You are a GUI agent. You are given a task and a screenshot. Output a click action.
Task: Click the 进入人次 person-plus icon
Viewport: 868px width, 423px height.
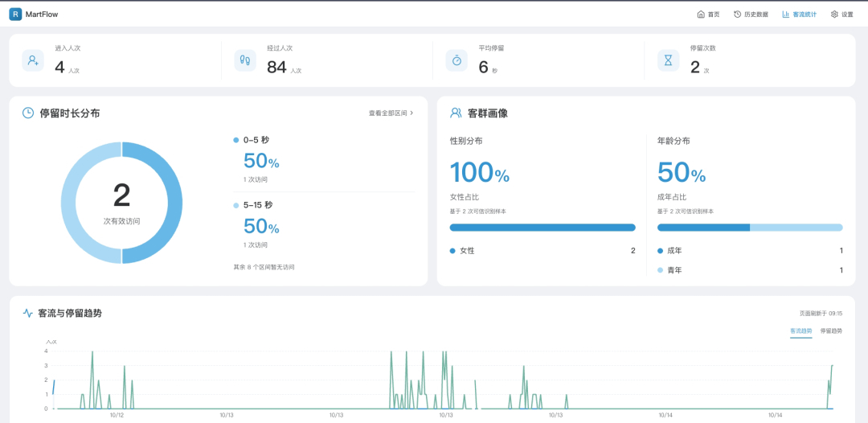pyautogui.click(x=33, y=60)
